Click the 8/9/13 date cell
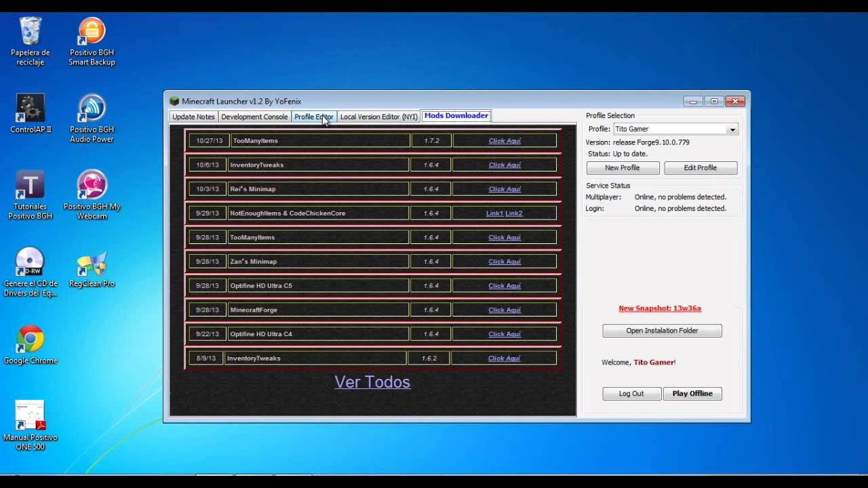868x488 pixels. (x=206, y=359)
